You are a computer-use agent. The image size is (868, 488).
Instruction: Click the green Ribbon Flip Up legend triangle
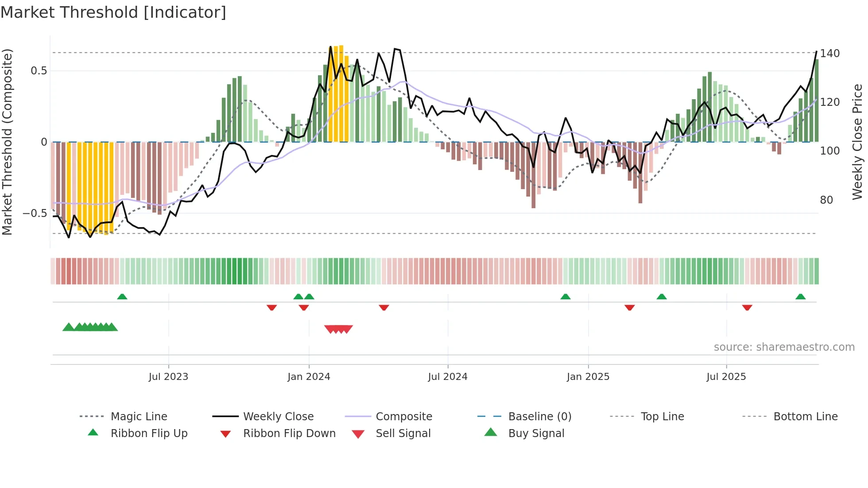(93, 433)
